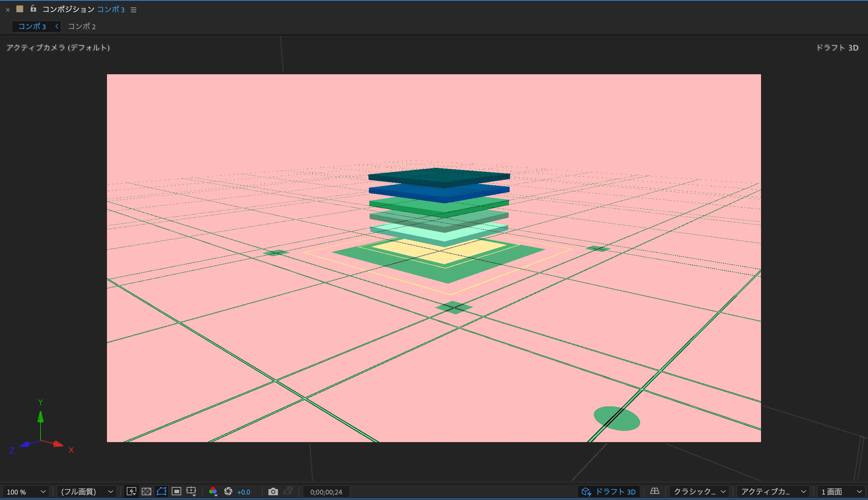Viewport: 868px width, 500px height.
Task: Click the reset exposure aperture icon
Action: pyautogui.click(x=228, y=491)
